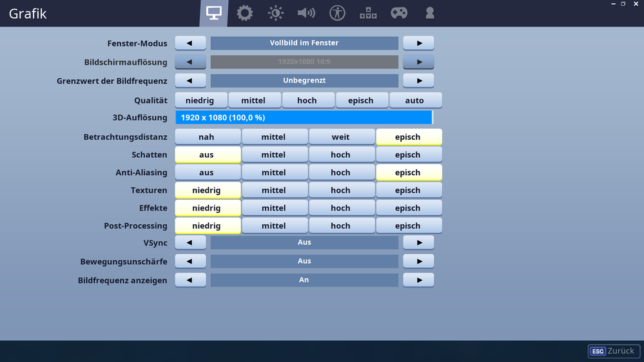Click right arrow for VSync
The height and width of the screenshot is (362, 644).
pyautogui.click(x=419, y=243)
